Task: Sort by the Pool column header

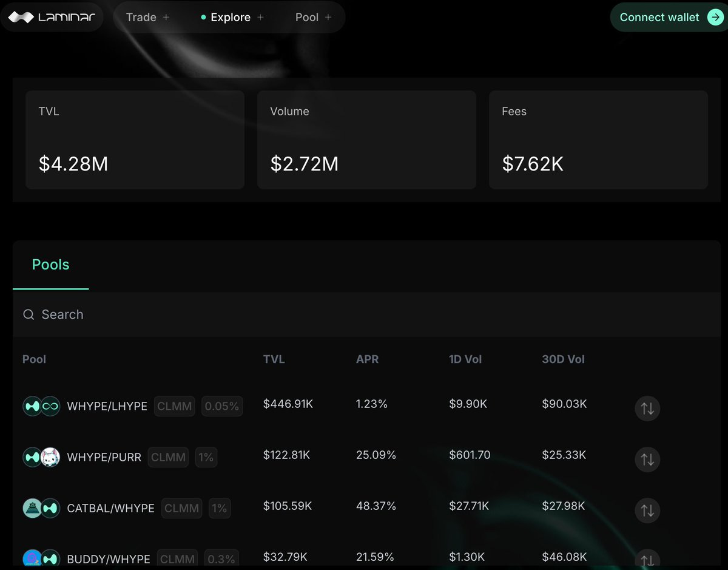Action: point(34,359)
